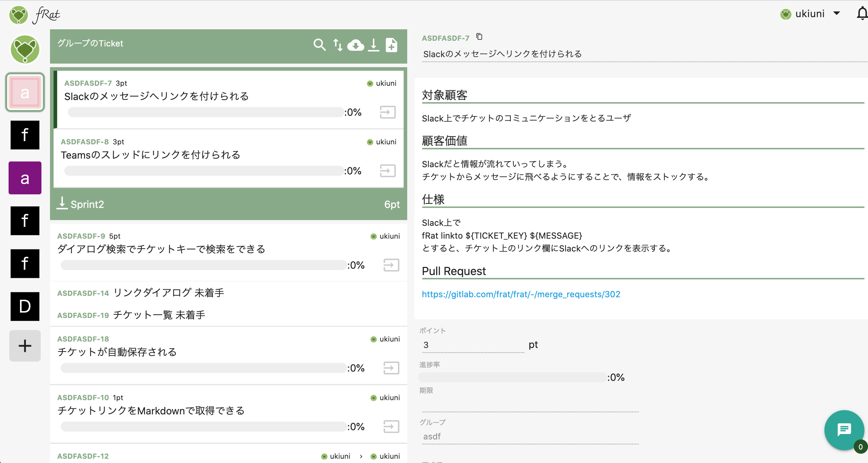Viewport: 868px width, 463px height.
Task: Click the ポイント input field
Action: tap(472, 345)
